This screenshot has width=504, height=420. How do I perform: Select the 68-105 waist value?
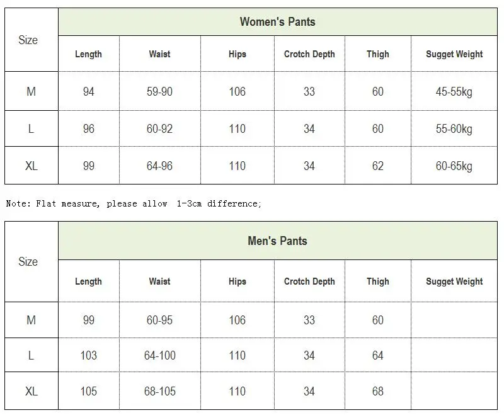tap(160, 391)
